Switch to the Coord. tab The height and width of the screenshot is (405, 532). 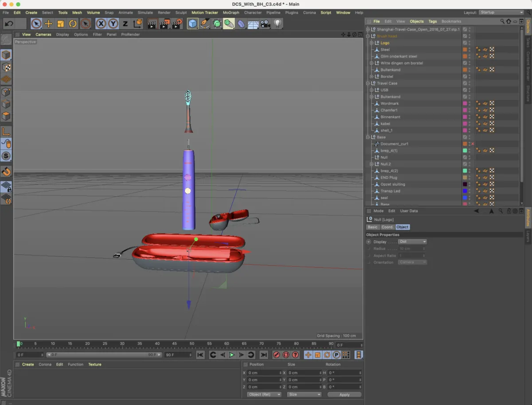pyautogui.click(x=387, y=227)
